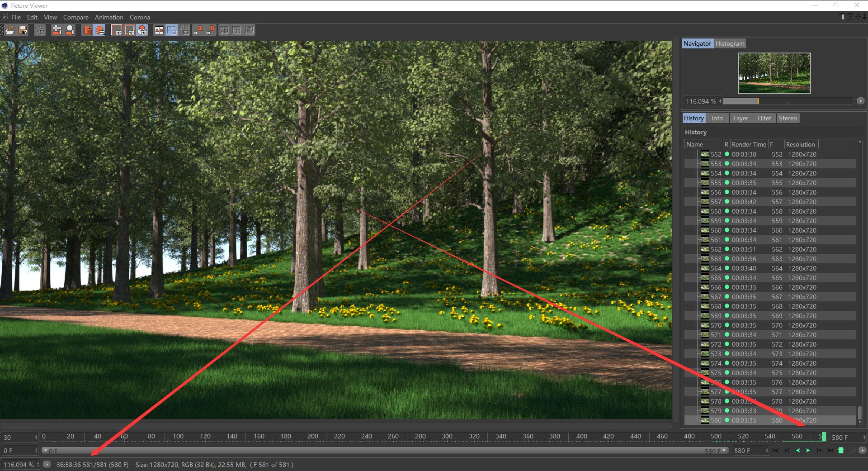Click the Go to last frame icon
The height and width of the screenshot is (471, 868).
(x=830, y=451)
